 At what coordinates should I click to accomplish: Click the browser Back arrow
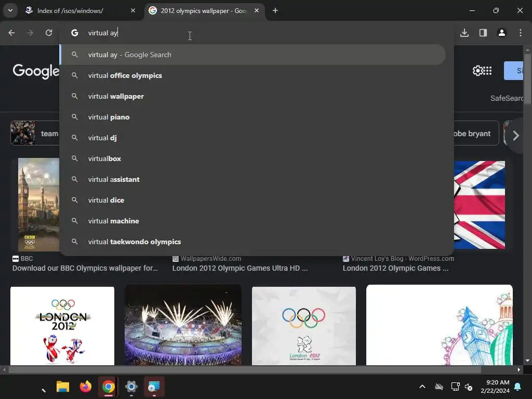point(11,33)
